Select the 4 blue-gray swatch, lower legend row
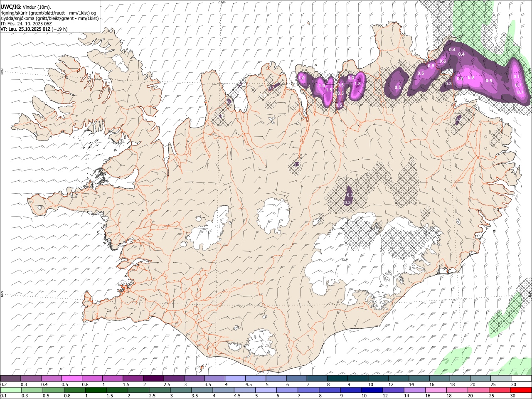The height and width of the screenshot is (399, 532). [223, 390]
